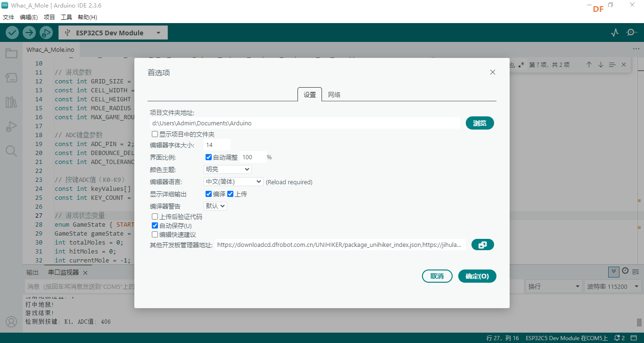Open the Serial Plotter icon

pyautogui.click(x=615, y=33)
